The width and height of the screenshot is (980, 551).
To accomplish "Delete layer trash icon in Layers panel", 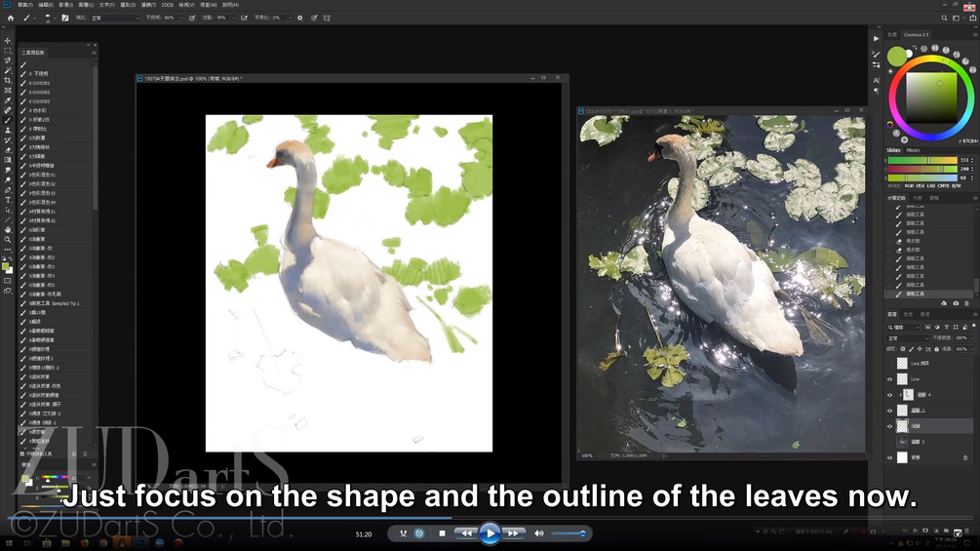I will pyautogui.click(x=967, y=531).
